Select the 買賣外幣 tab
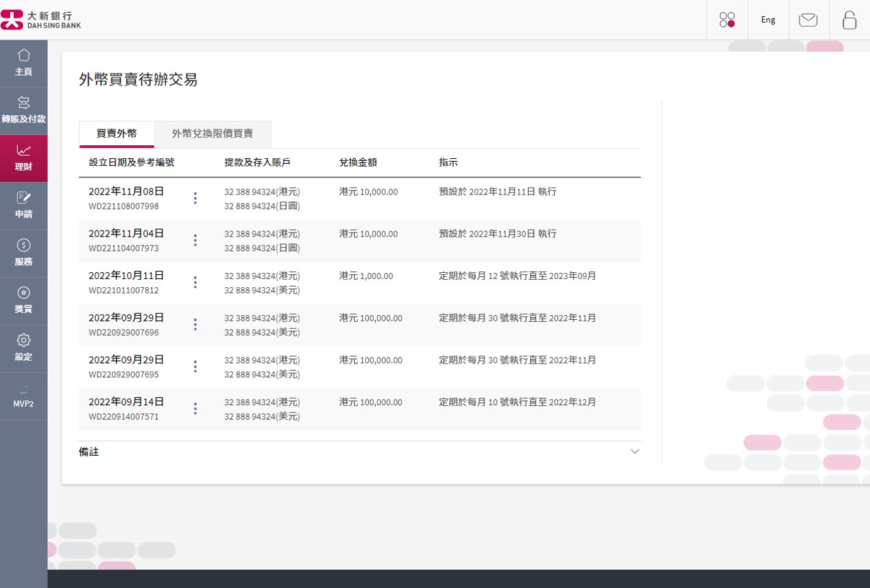Viewport: 870px width, 588px height. 117,134
